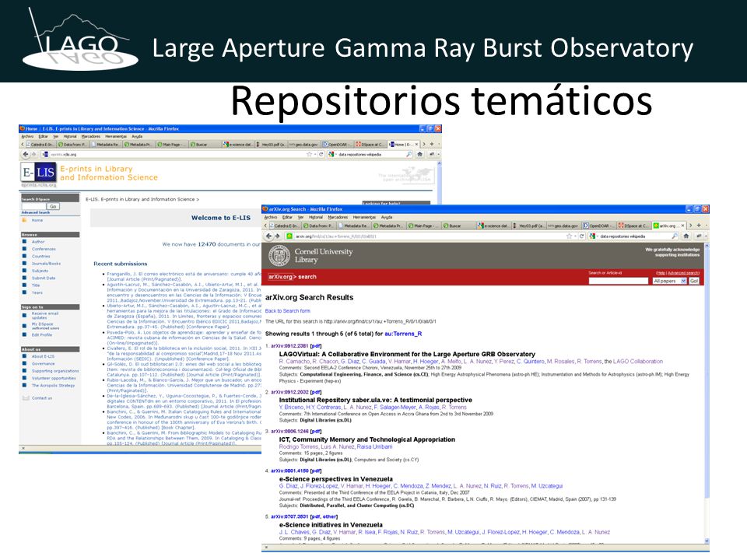
Task: Bookmark the arXiv page with the star icon
Action: click(569, 236)
